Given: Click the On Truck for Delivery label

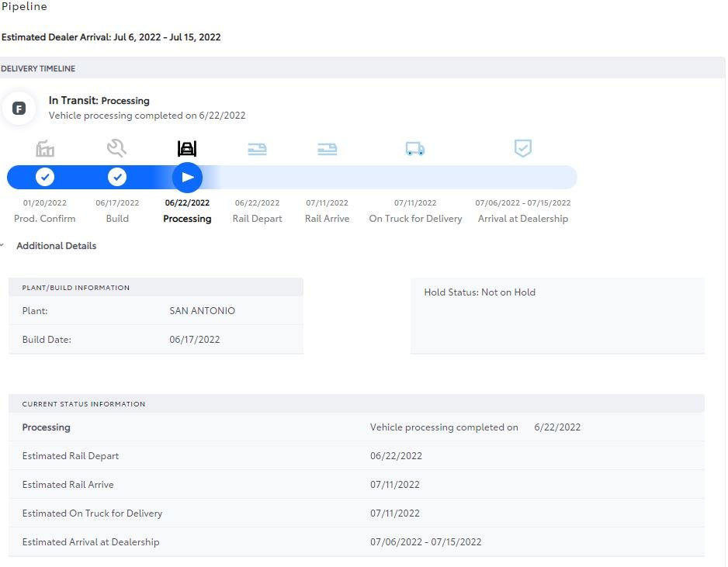Looking at the screenshot, I should 415,219.
